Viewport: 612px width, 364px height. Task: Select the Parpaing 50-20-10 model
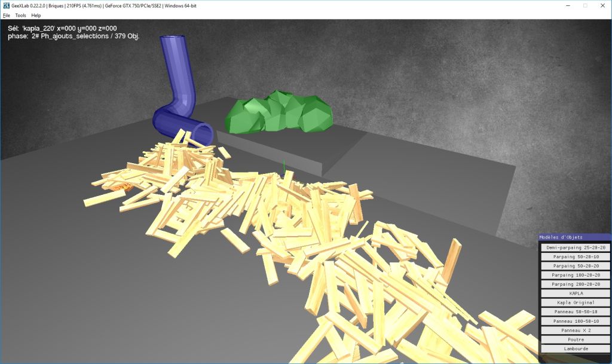click(x=576, y=256)
